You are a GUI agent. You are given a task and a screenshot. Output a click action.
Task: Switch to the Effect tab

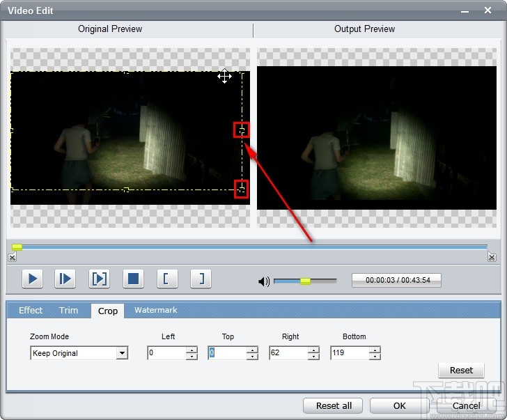31,311
